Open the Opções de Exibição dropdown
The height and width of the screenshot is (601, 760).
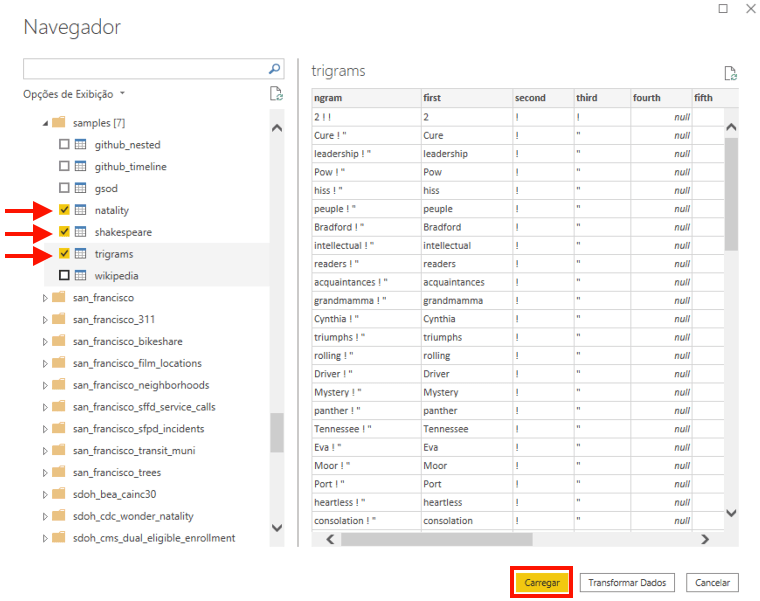75,94
